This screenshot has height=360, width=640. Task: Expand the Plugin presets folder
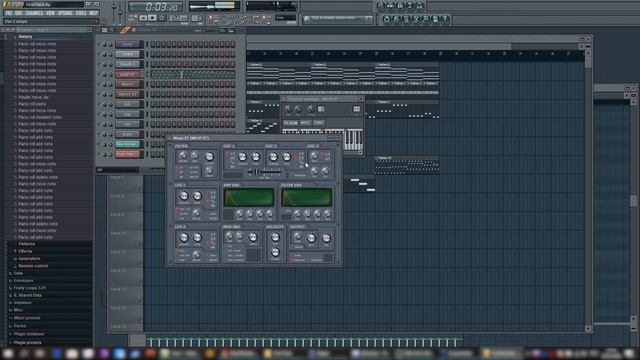coord(27,342)
